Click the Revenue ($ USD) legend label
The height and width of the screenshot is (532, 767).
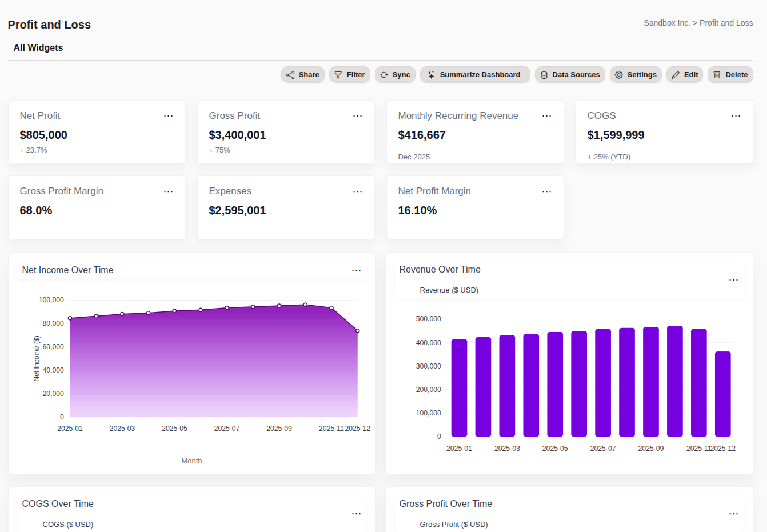(449, 290)
